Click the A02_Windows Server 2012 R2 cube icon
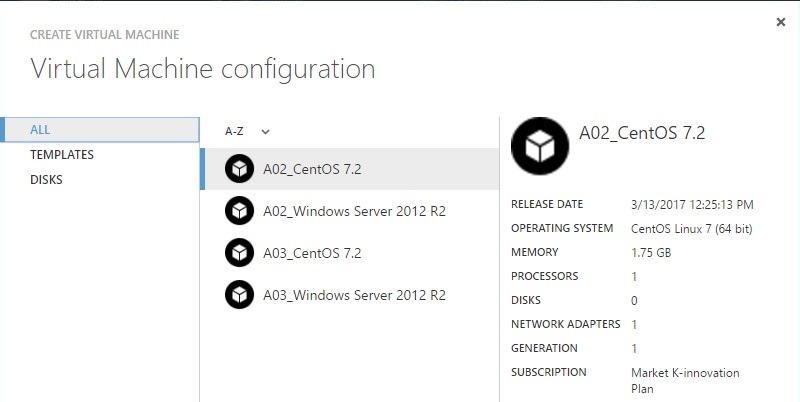 point(239,211)
